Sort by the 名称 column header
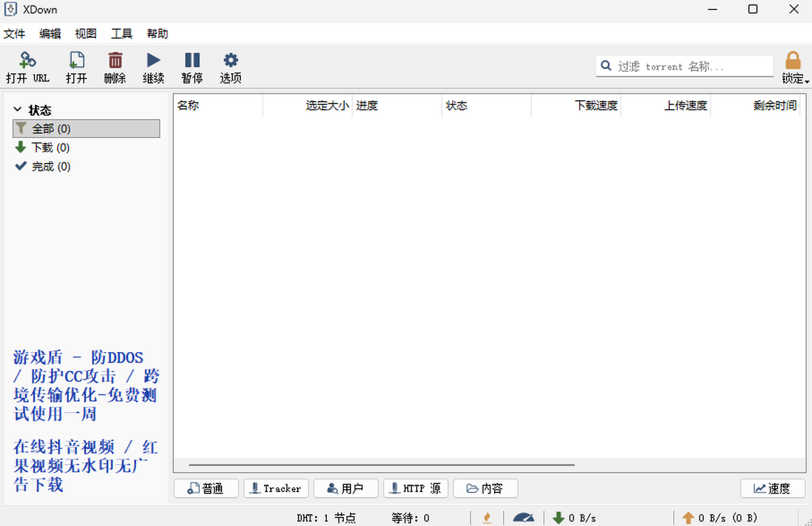Viewport: 812px width, 526px height. 218,106
